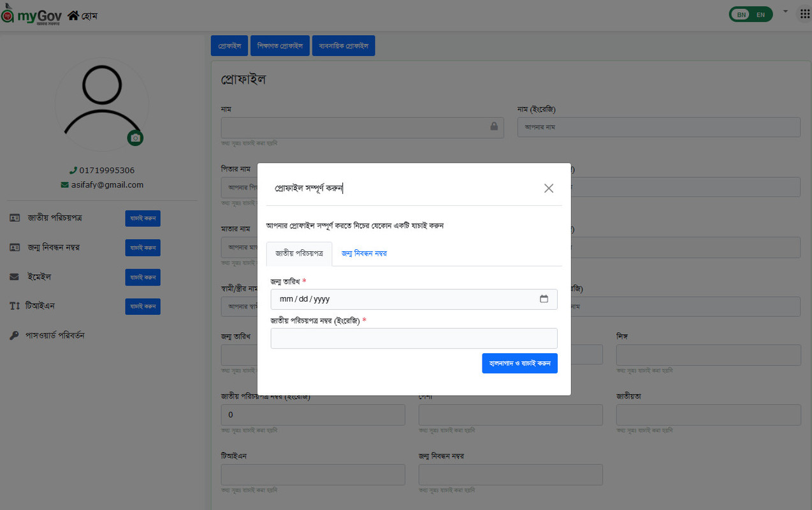Click the camera icon on profile photo
The height and width of the screenshot is (510, 812).
pyautogui.click(x=134, y=138)
